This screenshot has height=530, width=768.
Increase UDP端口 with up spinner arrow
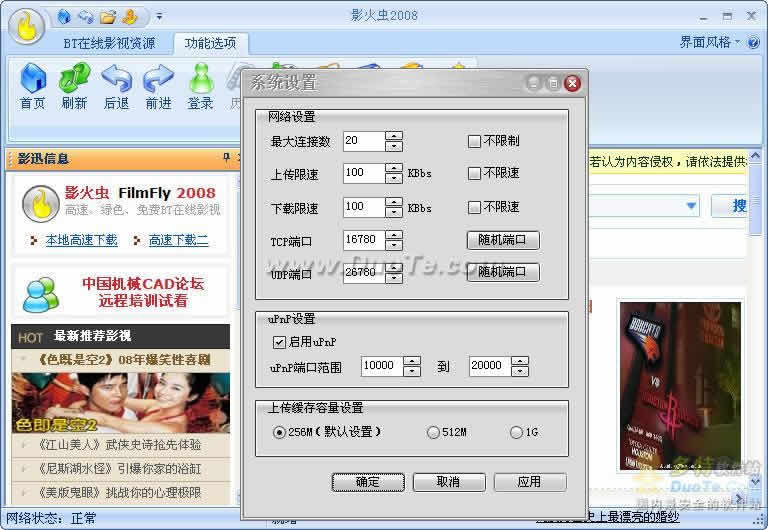click(394, 268)
